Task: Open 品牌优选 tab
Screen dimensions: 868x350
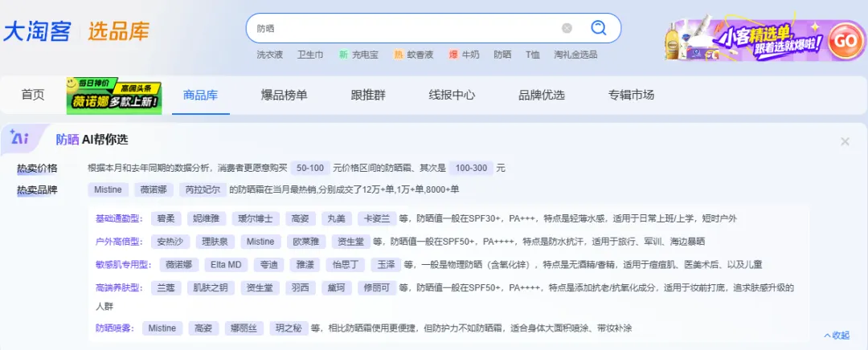Action: pyautogui.click(x=542, y=95)
